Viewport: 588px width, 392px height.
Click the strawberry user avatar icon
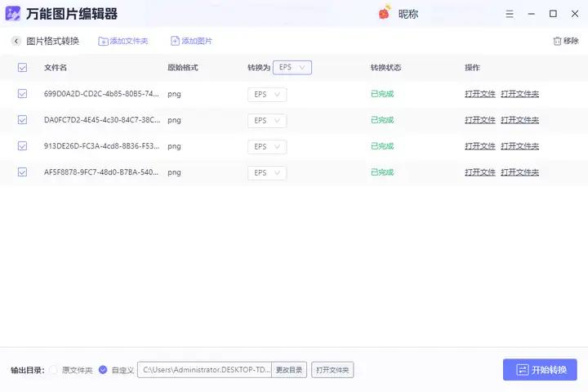[x=384, y=13]
